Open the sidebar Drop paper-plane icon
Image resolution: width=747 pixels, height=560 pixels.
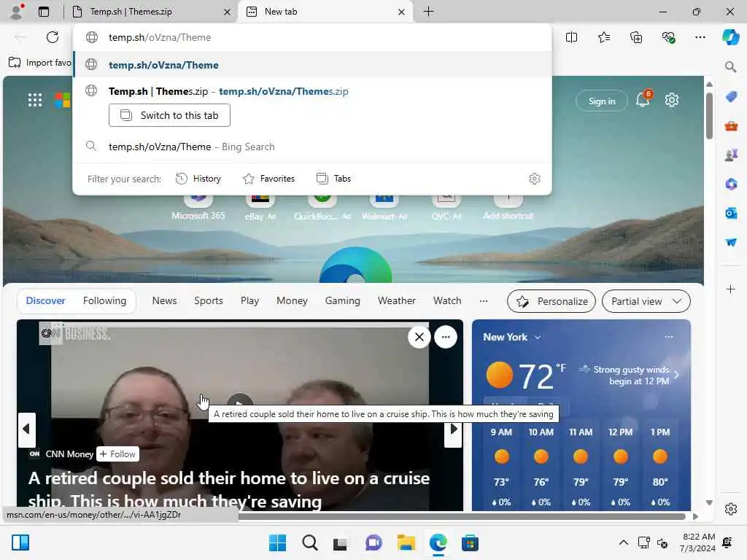coord(731,242)
